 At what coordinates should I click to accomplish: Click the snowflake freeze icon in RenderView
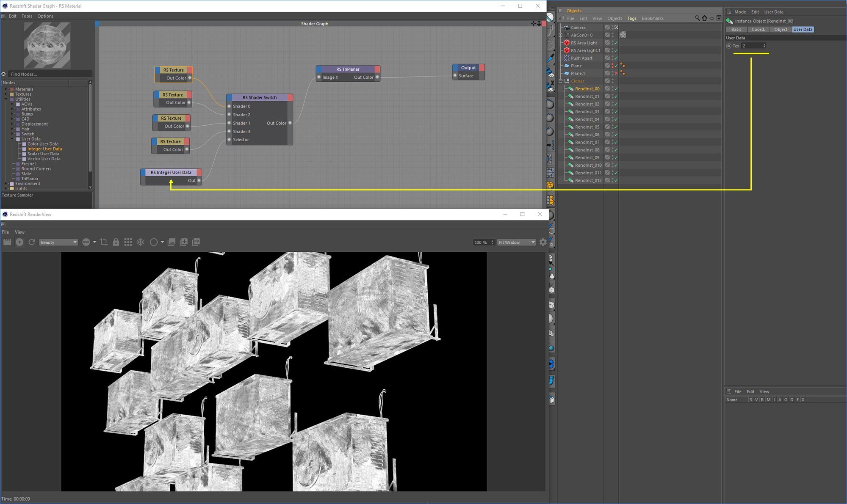tap(140, 242)
